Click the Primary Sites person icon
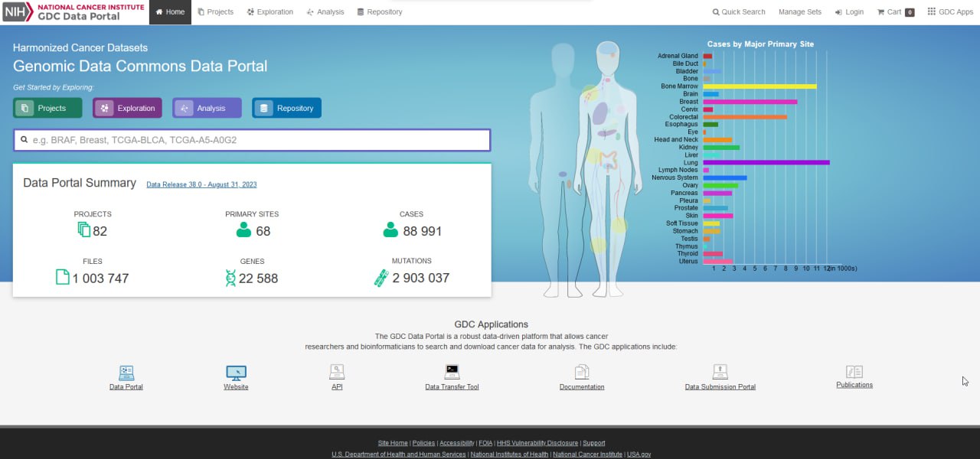980x459 pixels. (244, 230)
